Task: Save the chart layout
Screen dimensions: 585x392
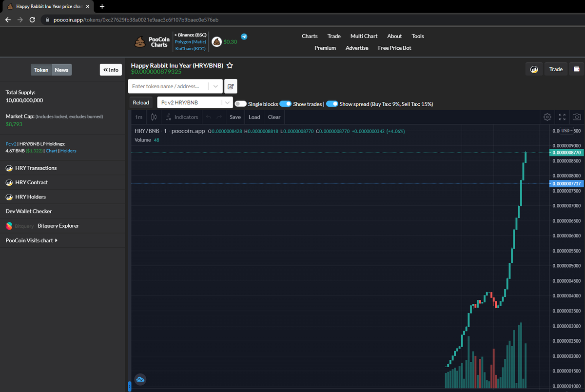Action: tap(235, 117)
